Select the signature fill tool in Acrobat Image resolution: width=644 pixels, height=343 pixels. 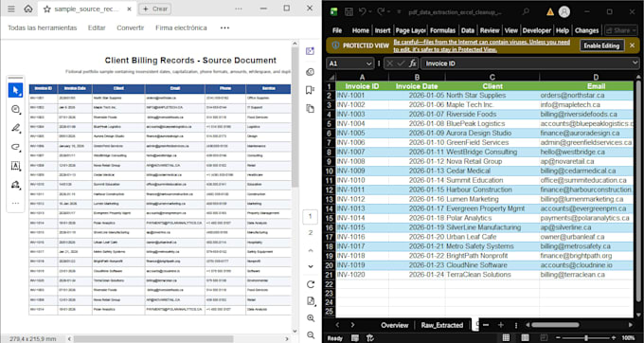pyautogui.click(x=15, y=185)
